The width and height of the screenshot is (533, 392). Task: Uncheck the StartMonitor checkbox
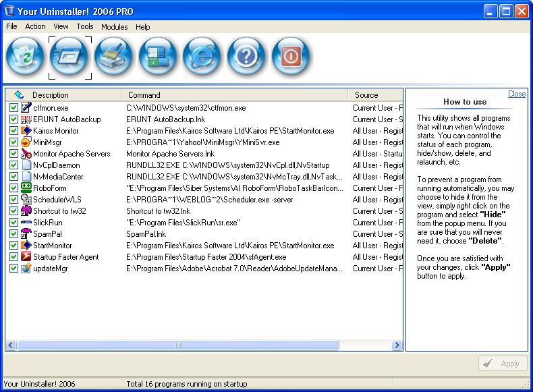tap(13, 245)
